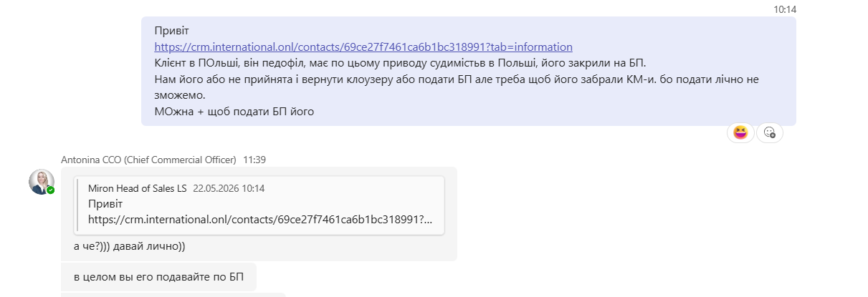Image resolution: width=868 pixels, height=297 pixels.
Task: Click line "МОжна + щоб подати БП його"
Action: [234, 112]
